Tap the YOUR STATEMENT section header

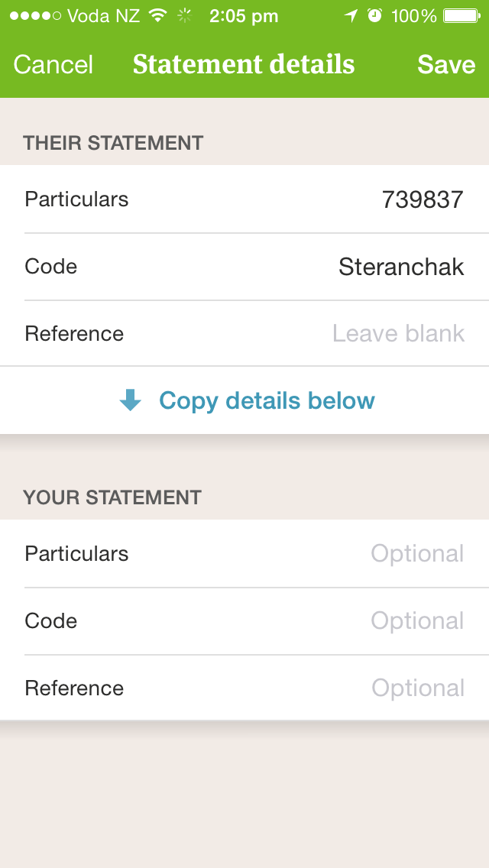pos(112,497)
